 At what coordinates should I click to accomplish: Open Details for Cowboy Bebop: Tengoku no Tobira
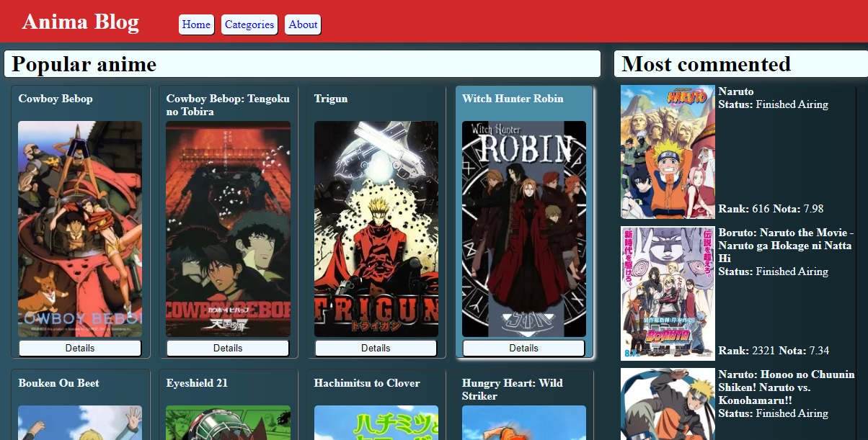pos(228,348)
